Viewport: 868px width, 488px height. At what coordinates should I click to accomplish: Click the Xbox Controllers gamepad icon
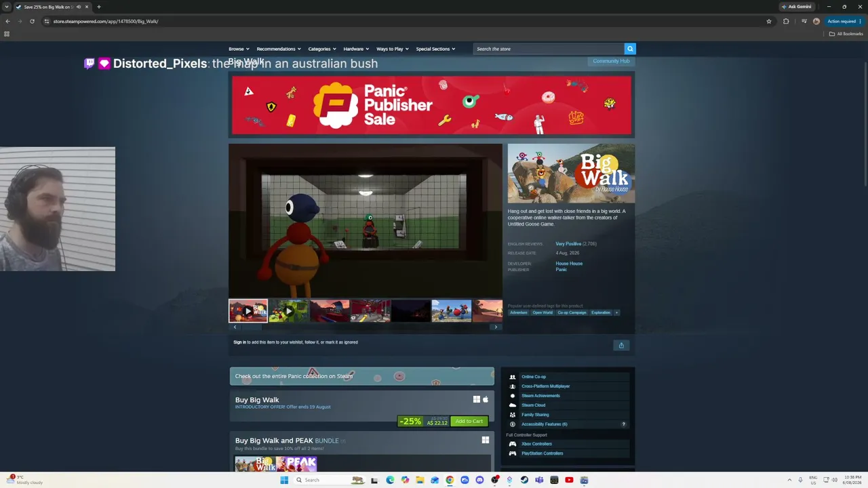point(513,444)
